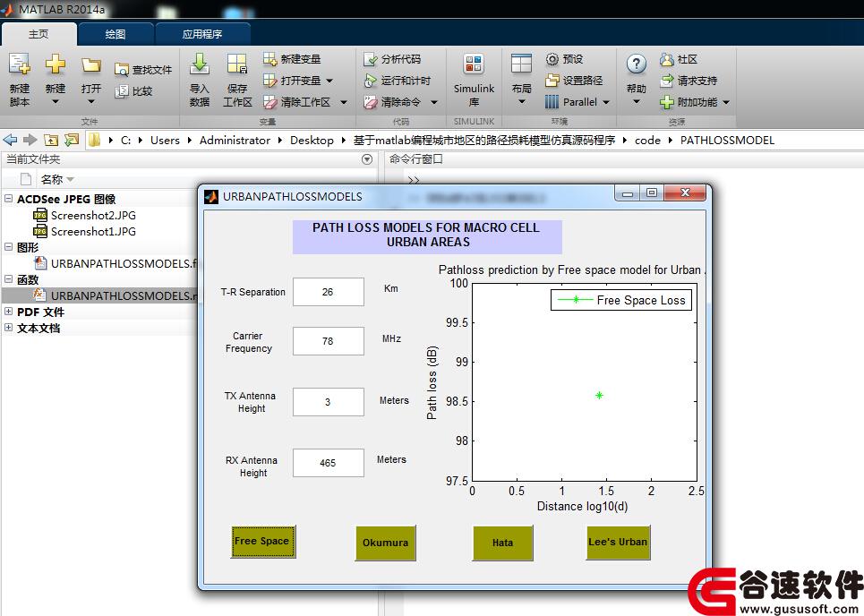The width and height of the screenshot is (864, 616).
Task: Click the Open Variable (打开变量) icon
Action: coord(270,81)
